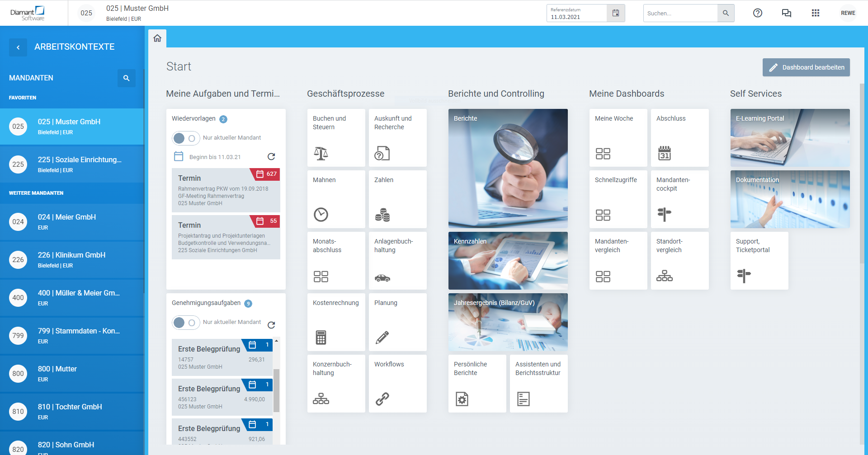Select mandant 025 Muster GmbH in Favoriten
The image size is (868, 455).
pos(72,127)
